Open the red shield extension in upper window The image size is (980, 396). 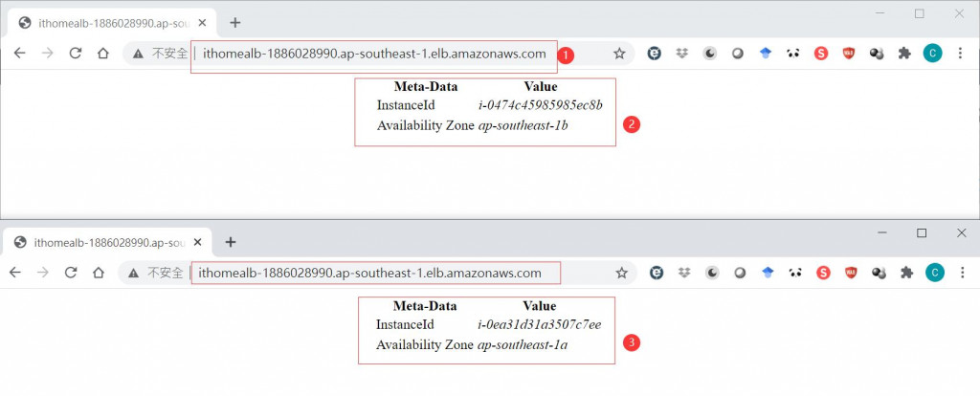(849, 54)
